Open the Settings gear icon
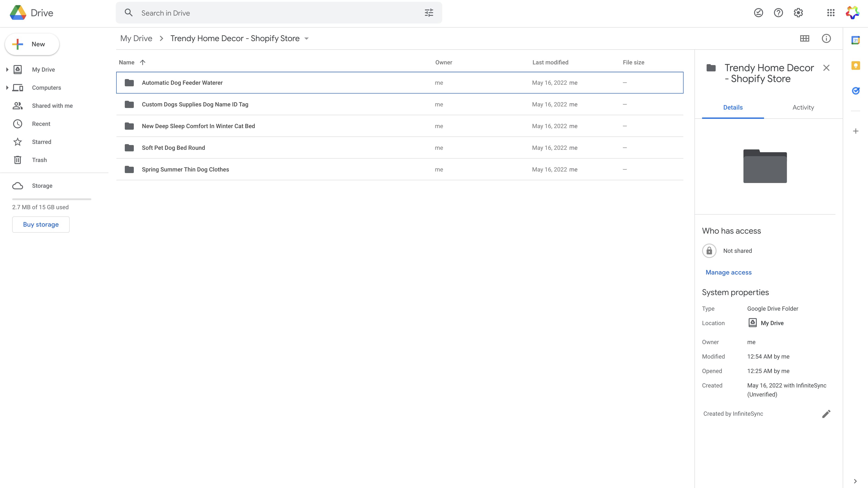 [x=798, y=13]
